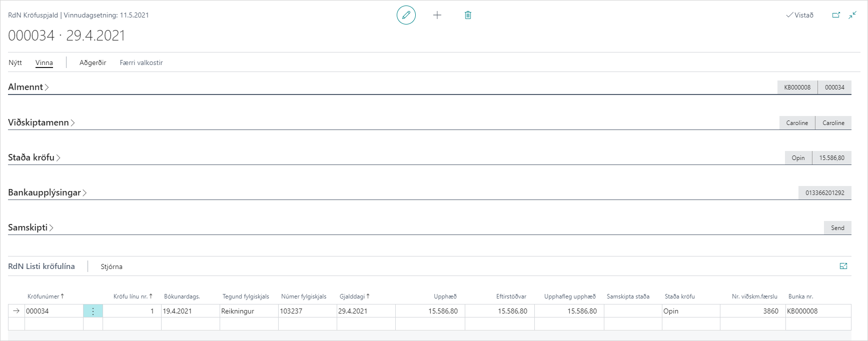Click Færri valkostir link
868x341 pixels.
(x=141, y=62)
